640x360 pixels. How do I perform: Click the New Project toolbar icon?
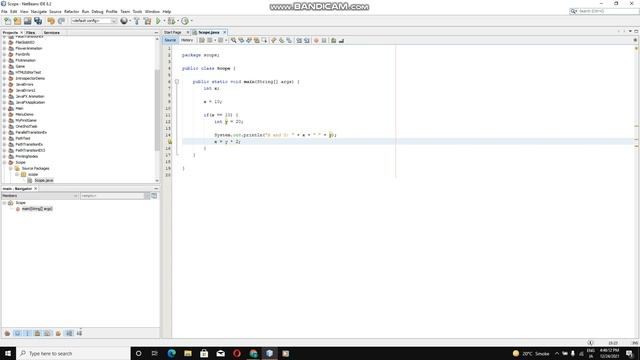pyautogui.click(x=17, y=21)
